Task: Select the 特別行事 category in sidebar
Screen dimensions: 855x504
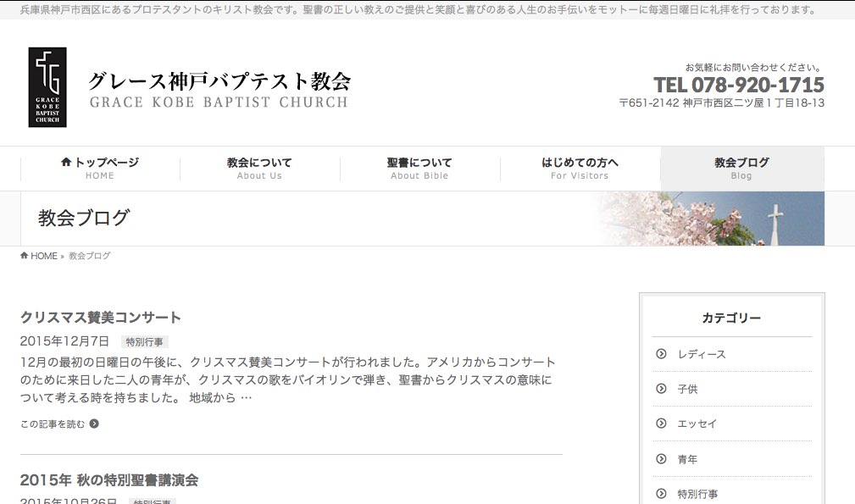Action: (x=697, y=494)
